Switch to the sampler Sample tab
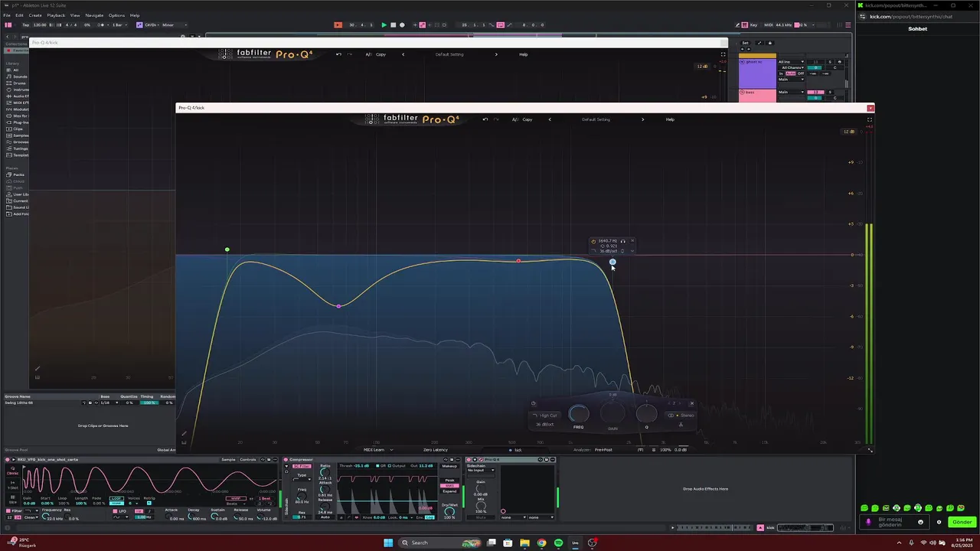 coord(228,460)
